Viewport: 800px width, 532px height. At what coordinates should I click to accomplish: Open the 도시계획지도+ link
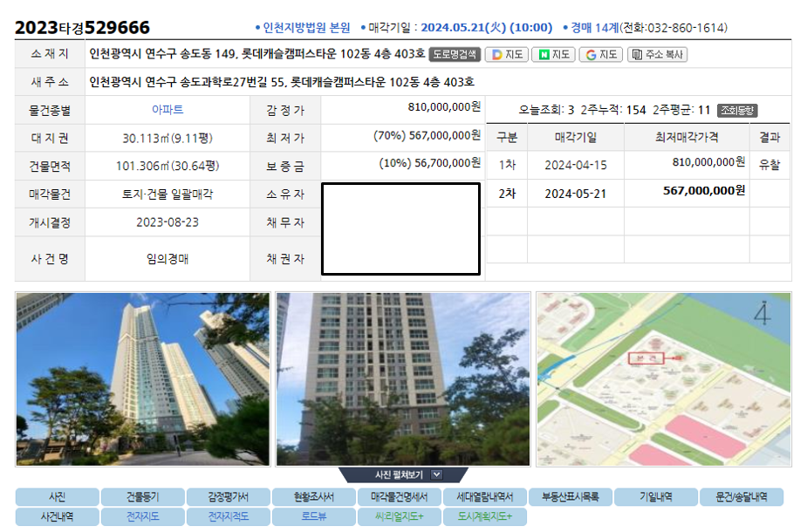point(485,516)
